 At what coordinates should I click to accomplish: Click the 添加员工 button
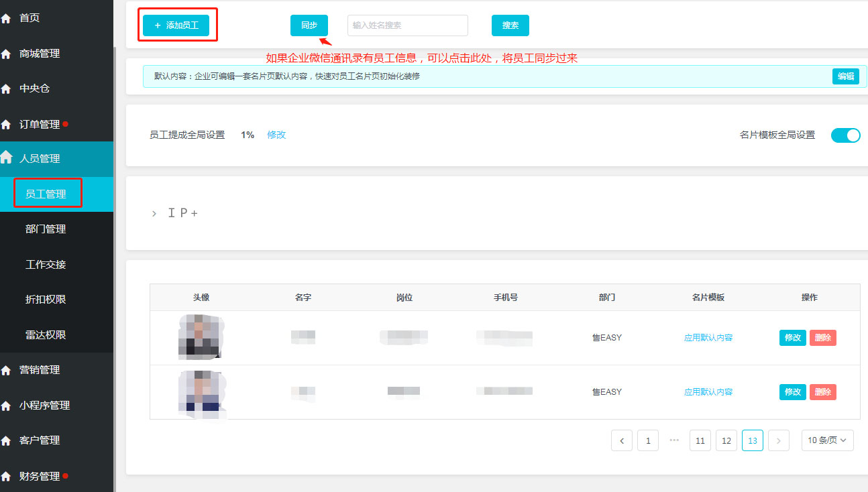pyautogui.click(x=176, y=25)
